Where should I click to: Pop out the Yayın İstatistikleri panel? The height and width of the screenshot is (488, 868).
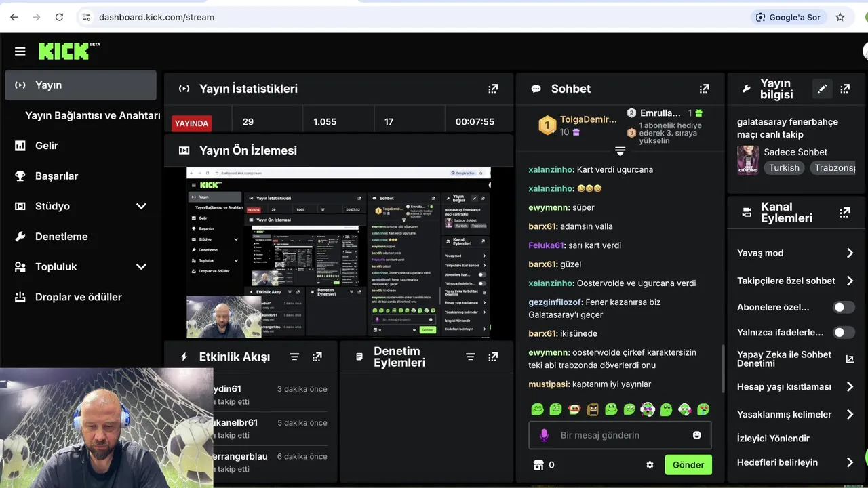(x=493, y=89)
